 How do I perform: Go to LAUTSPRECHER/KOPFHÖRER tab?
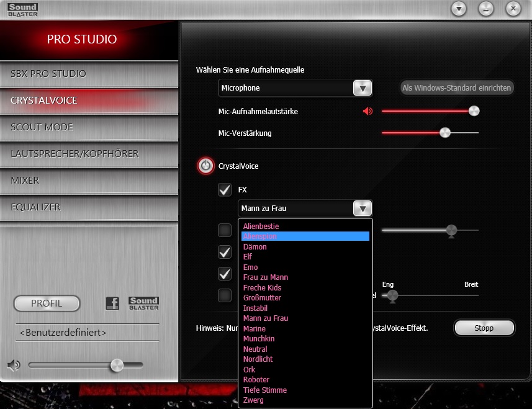(x=89, y=154)
